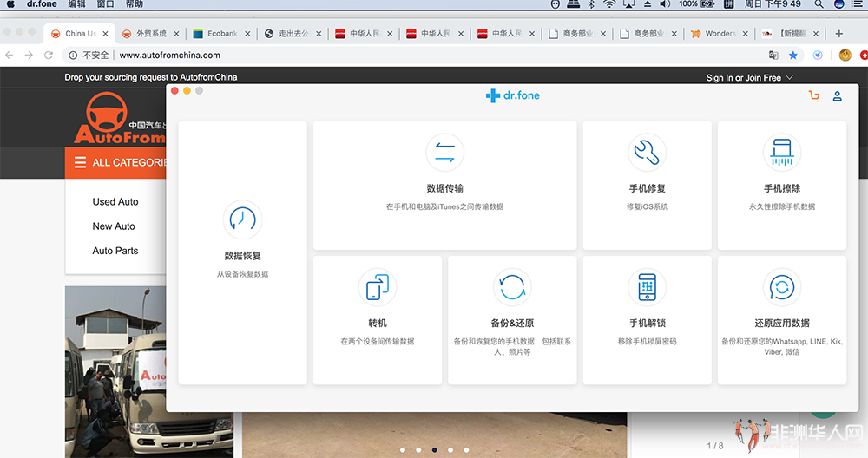Viewport: 868px width, 458px height.
Task: Expand the ALL CATEGORIES hamburger menu
Action: [x=80, y=162]
